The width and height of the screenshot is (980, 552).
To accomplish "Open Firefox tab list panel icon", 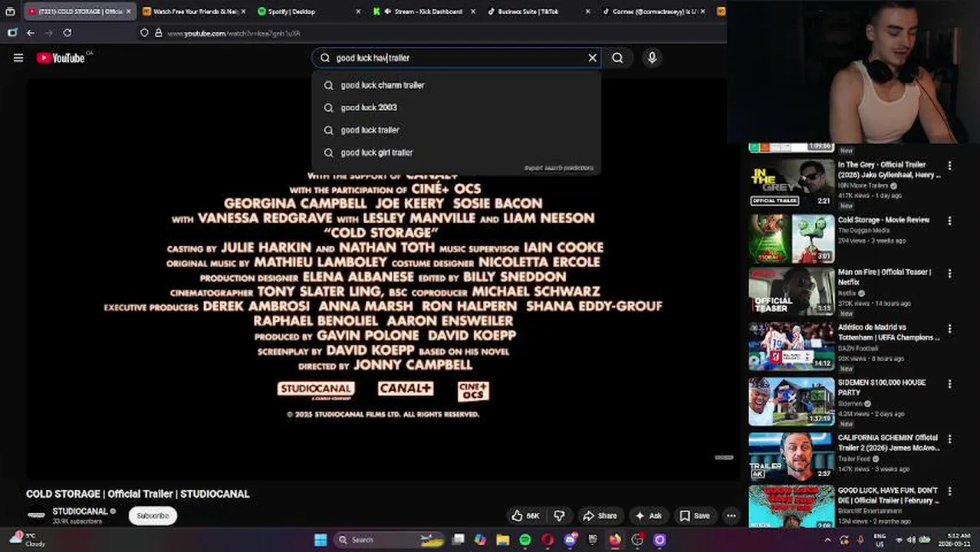I will [x=10, y=11].
